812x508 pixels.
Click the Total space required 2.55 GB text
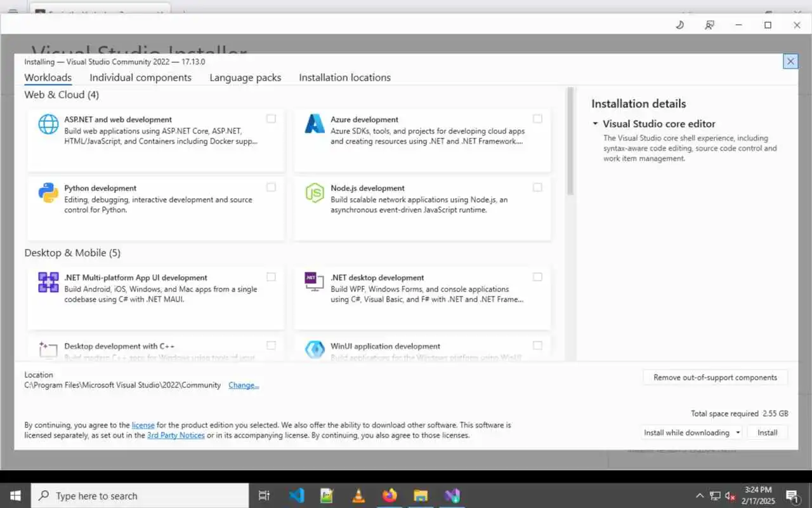(740, 413)
